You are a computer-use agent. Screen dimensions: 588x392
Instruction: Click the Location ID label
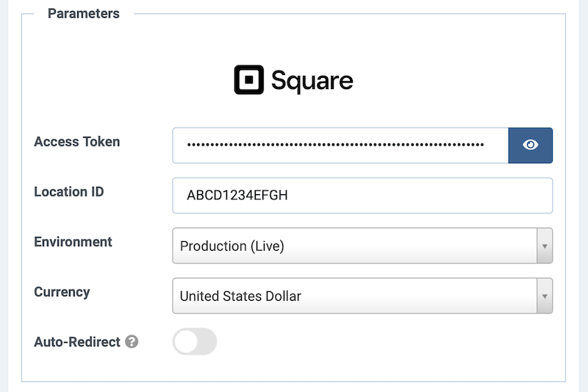click(x=69, y=192)
